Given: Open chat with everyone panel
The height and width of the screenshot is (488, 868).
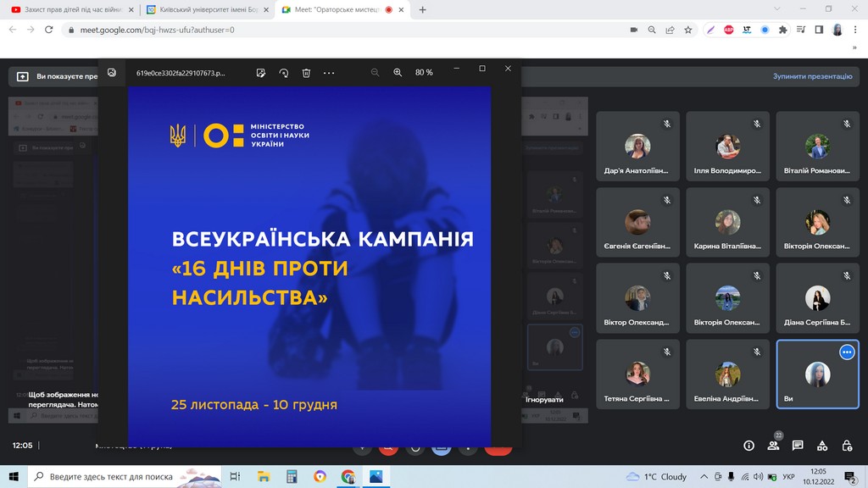Looking at the screenshot, I should [x=798, y=446].
